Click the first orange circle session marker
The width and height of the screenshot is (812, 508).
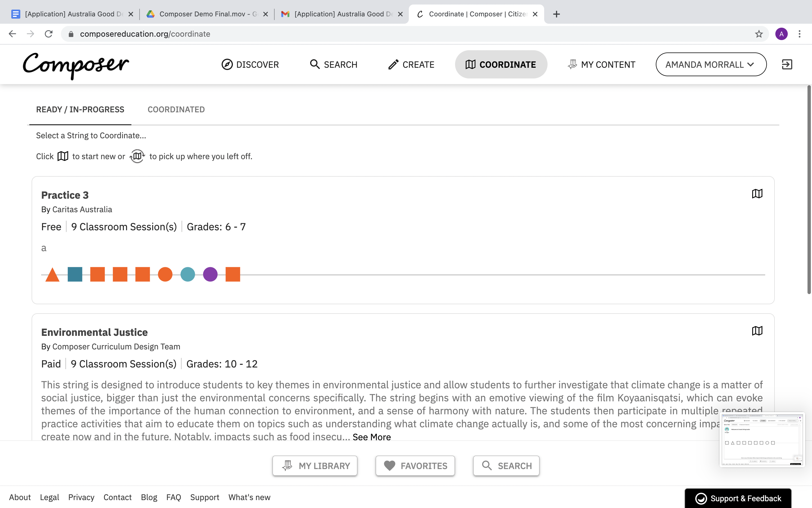[x=165, y=274]
